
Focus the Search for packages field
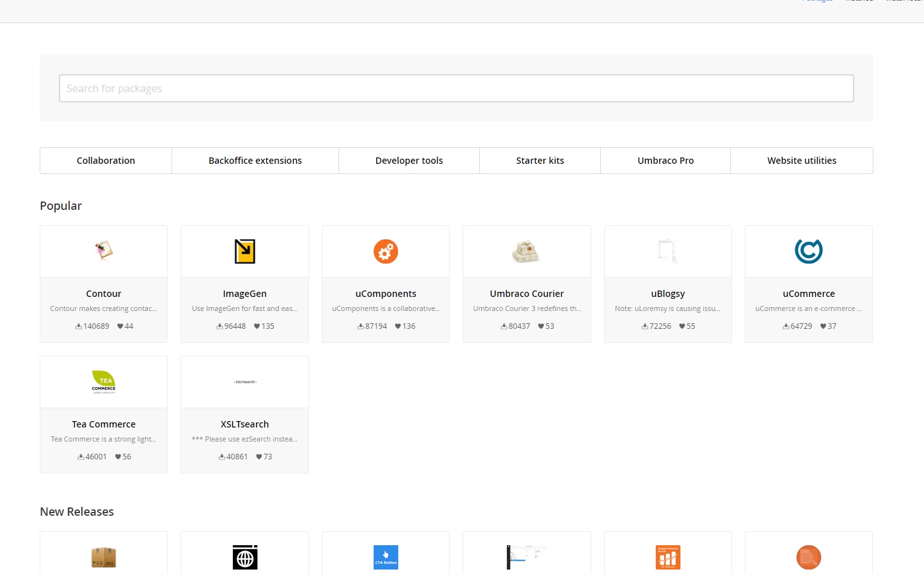point(456,88)
